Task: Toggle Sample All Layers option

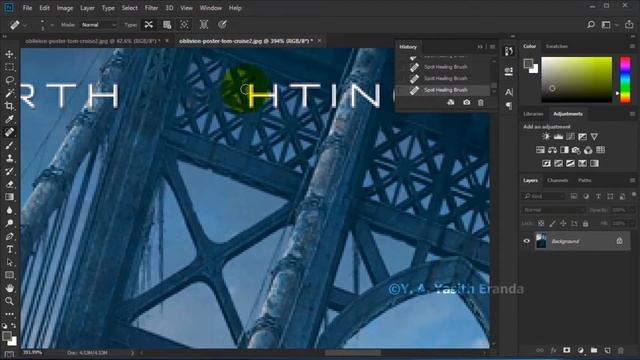Action: [204, 25]
